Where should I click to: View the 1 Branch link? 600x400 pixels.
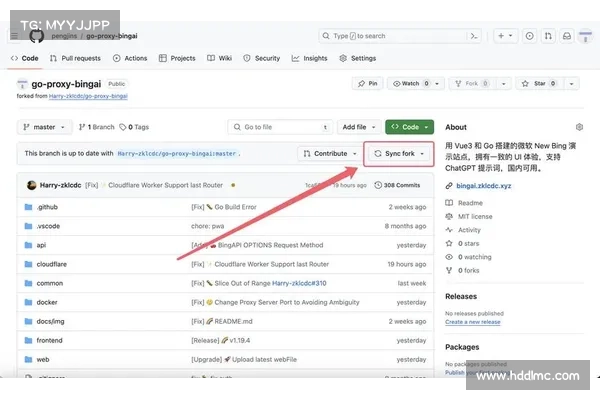(96, 127)
